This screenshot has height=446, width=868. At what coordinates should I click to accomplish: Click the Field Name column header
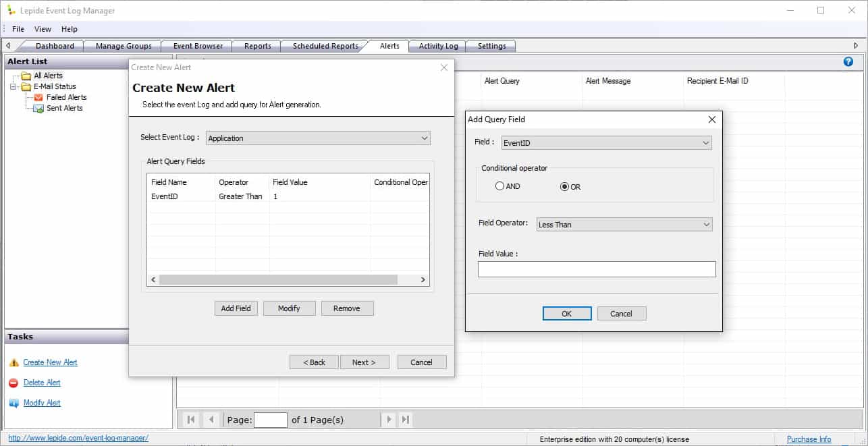tap(181, 182)
